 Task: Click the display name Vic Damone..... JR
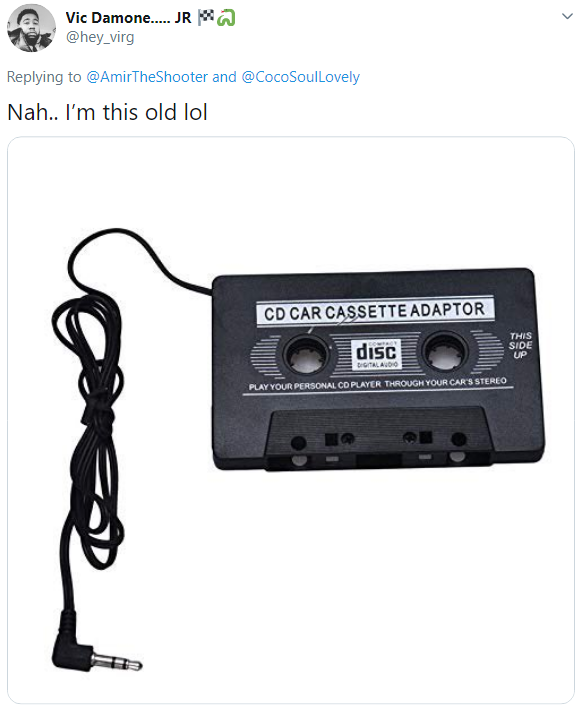coord(128,18)
